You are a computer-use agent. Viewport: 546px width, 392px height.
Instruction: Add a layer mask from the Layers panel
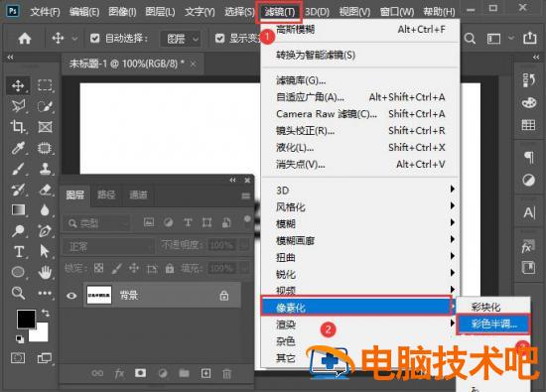click(x=140, y=373)
